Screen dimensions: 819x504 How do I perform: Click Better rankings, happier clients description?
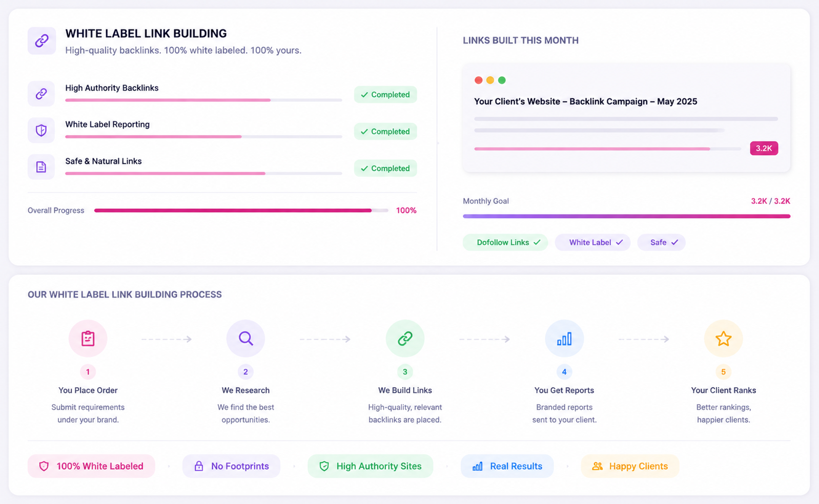tap(723, 413)
